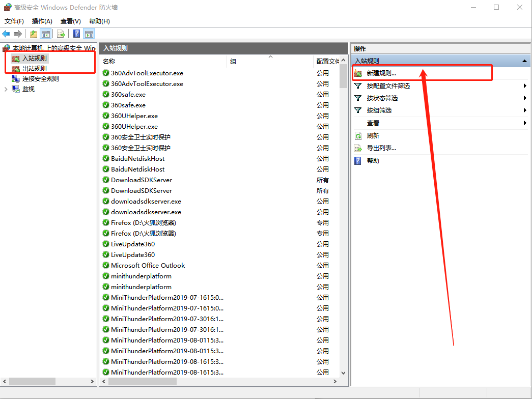532x399 pixels.
Task: Select the 出站规则 item in left sidebar
Action: click(x=34, y=69)
